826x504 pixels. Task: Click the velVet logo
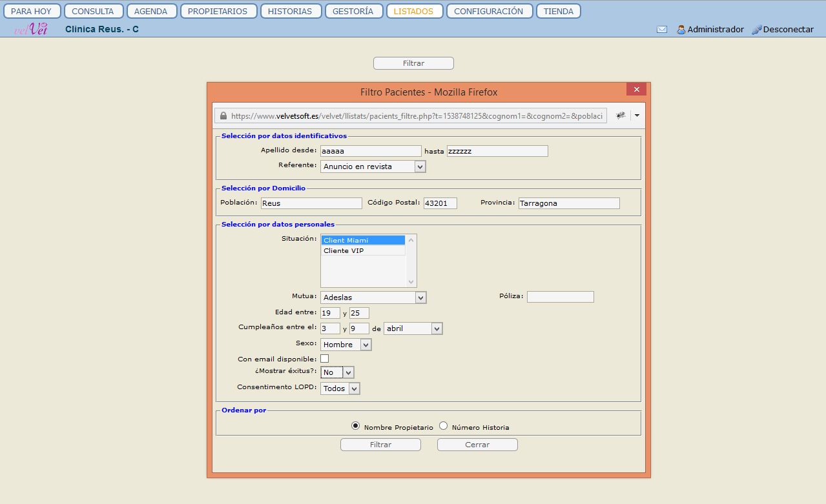pos(30,29)
